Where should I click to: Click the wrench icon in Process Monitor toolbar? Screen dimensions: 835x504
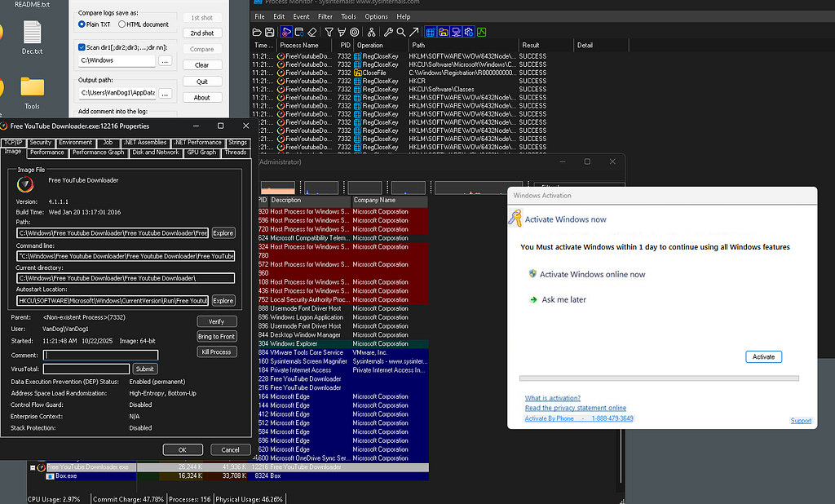(x=388, y=32)
